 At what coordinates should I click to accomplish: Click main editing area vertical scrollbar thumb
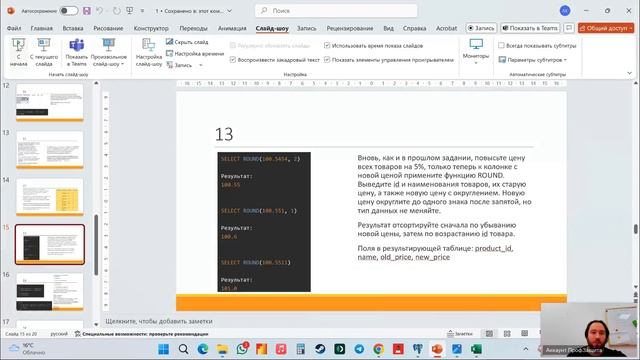tap(636, 229)
